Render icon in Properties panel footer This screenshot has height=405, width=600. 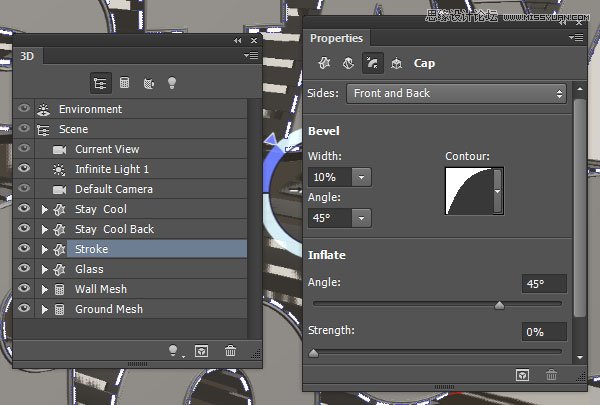click(523, 375)
